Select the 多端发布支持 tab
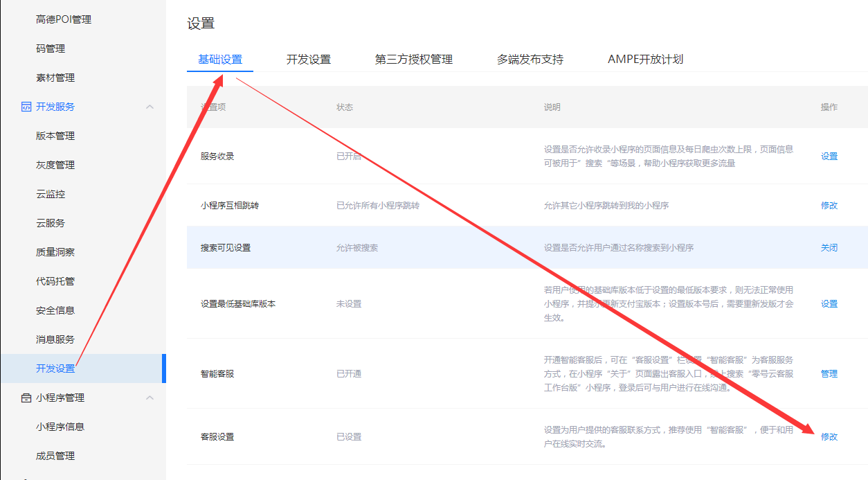The width and height of the screenshot is (868, 480). click(x=530, y=60)
